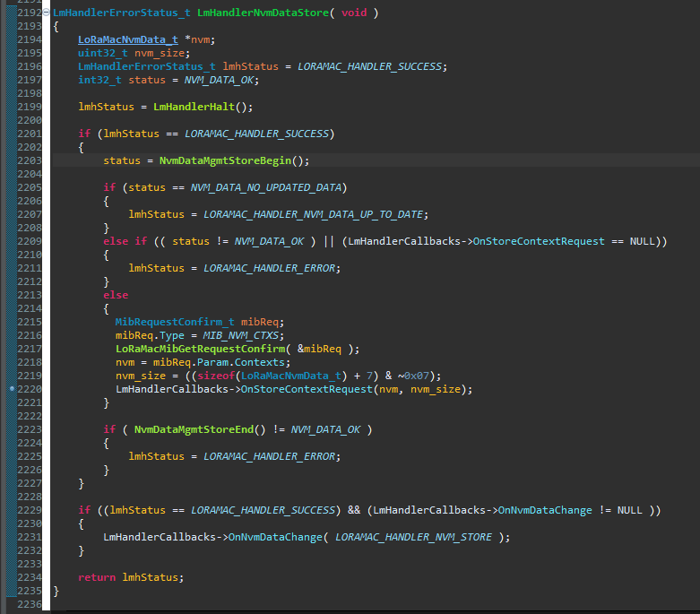
Task: Click the nvm_size declaration on line 2195
Action: click(160, 53)
